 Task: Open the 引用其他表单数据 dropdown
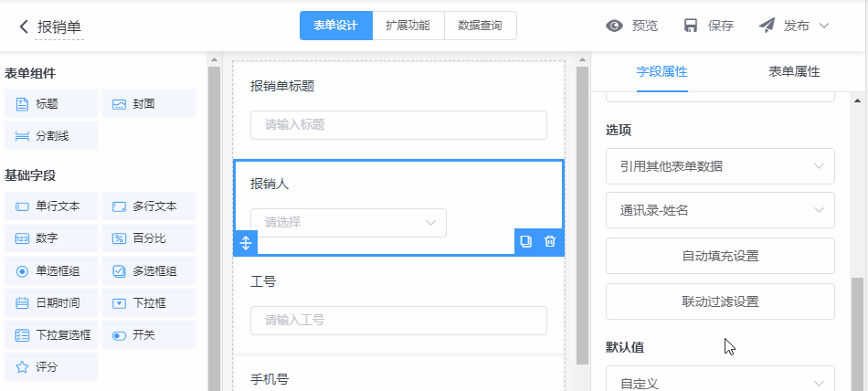click(720, 166)
